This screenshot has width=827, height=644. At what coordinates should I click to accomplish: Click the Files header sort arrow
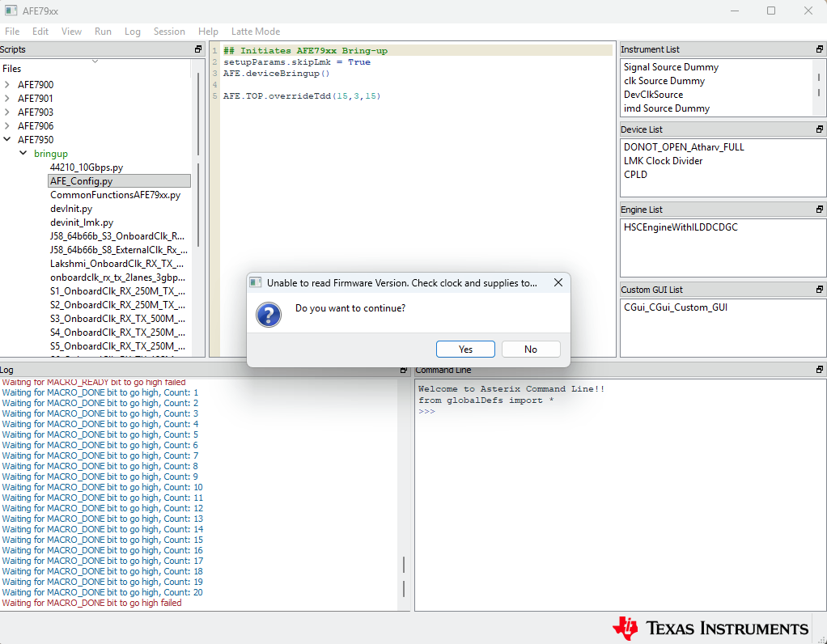coord(95,61)
